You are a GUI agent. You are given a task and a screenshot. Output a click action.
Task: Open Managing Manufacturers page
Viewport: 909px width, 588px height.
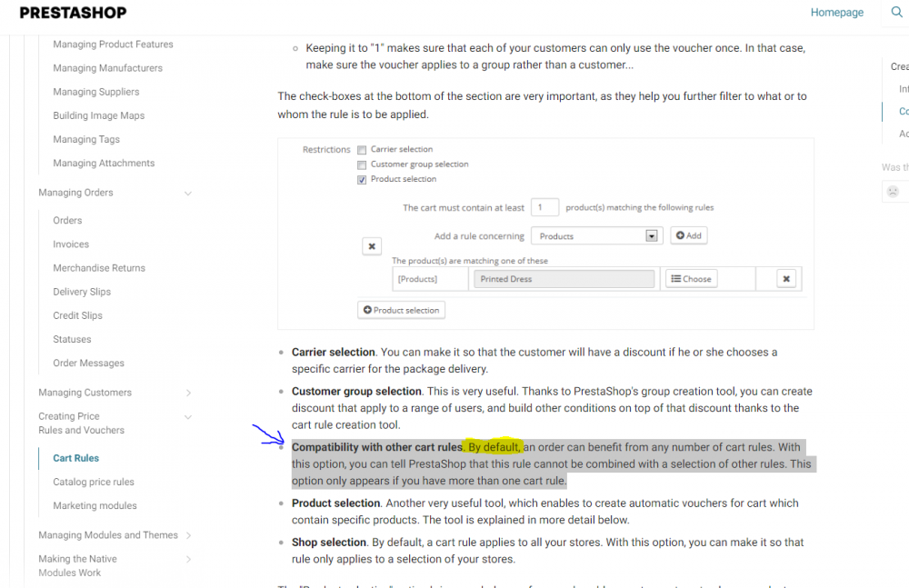[108, 68]
